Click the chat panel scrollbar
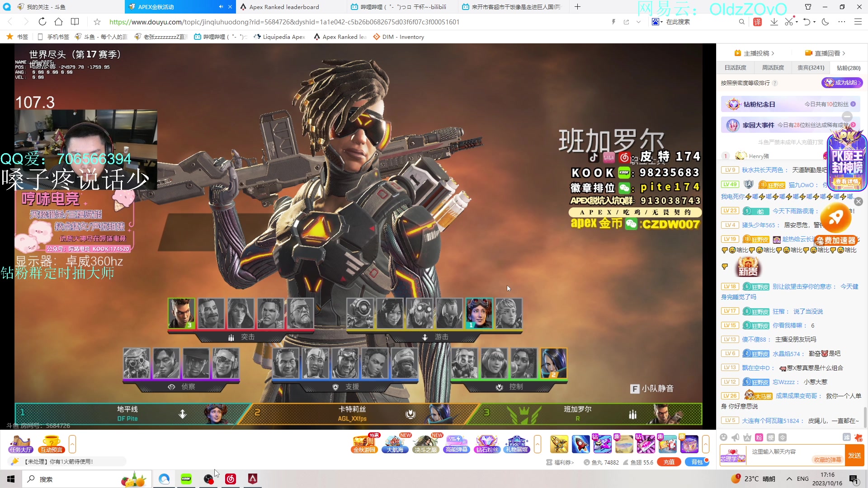868x488 pixels. pos(865,417)
